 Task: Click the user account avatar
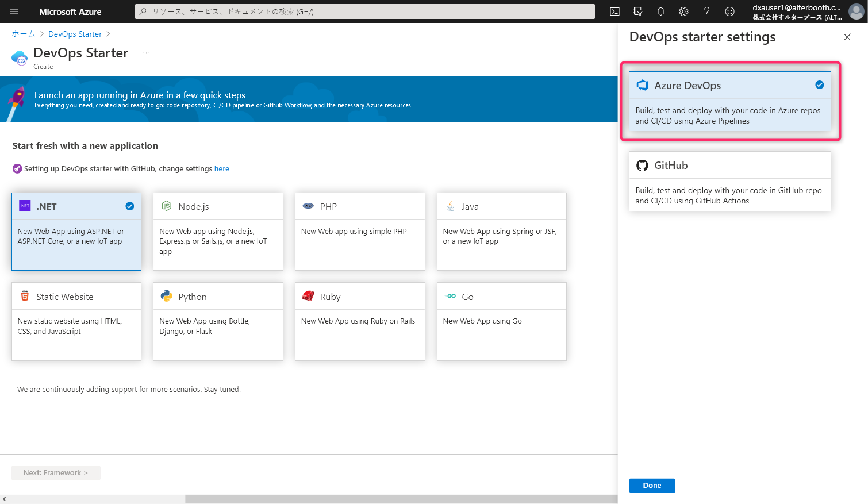click(x=856, y=11)
